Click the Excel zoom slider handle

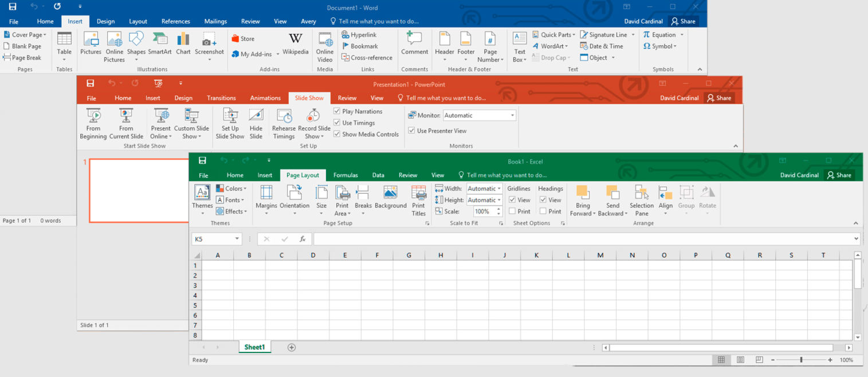tap(801, 360)
